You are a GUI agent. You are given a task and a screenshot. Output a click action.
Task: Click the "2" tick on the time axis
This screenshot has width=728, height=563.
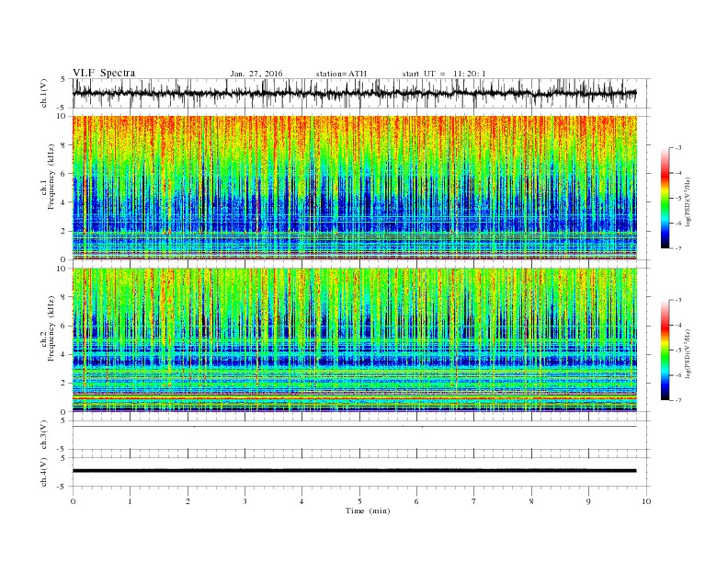pyautogui.click(x=188, y=501)
